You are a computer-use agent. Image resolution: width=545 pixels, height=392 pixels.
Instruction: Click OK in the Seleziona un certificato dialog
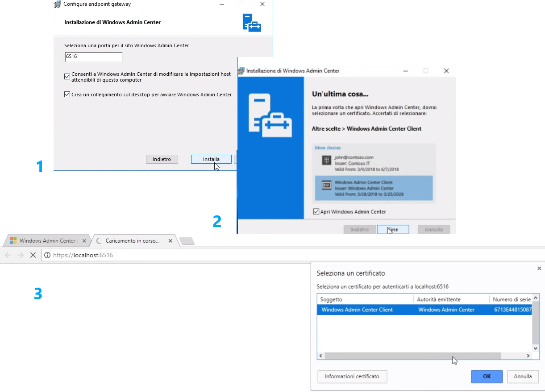pyautogui.click(x=487, y=376)
